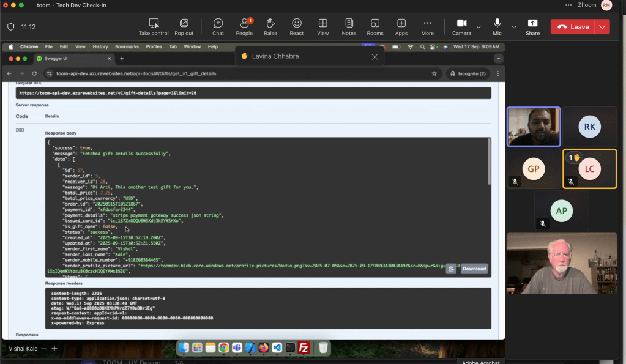Expand the Camera options arrow
The image size is (626, 364).
(x=479, y=27)
